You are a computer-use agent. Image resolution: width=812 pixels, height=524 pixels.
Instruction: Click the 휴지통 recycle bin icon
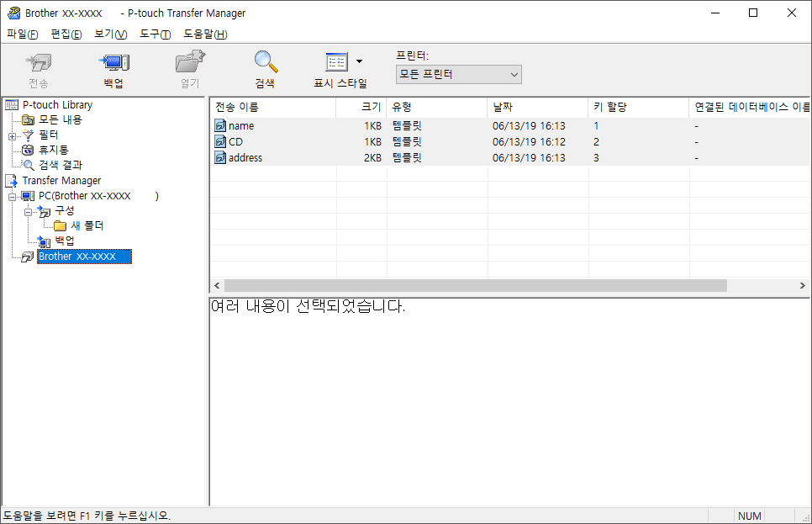[x=28, y=151]
